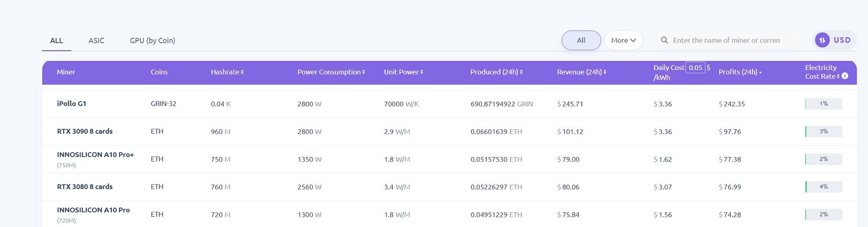Click the $76.99 profit value

730,187
